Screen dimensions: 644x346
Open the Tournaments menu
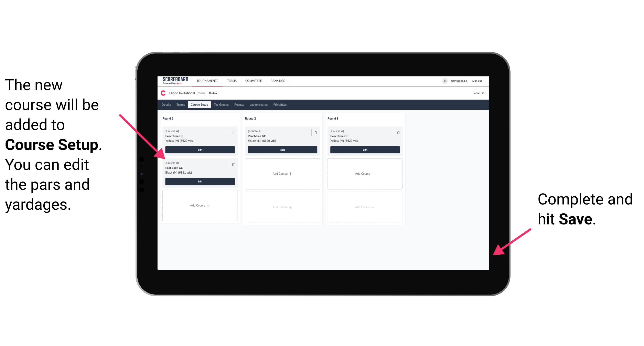208,81
